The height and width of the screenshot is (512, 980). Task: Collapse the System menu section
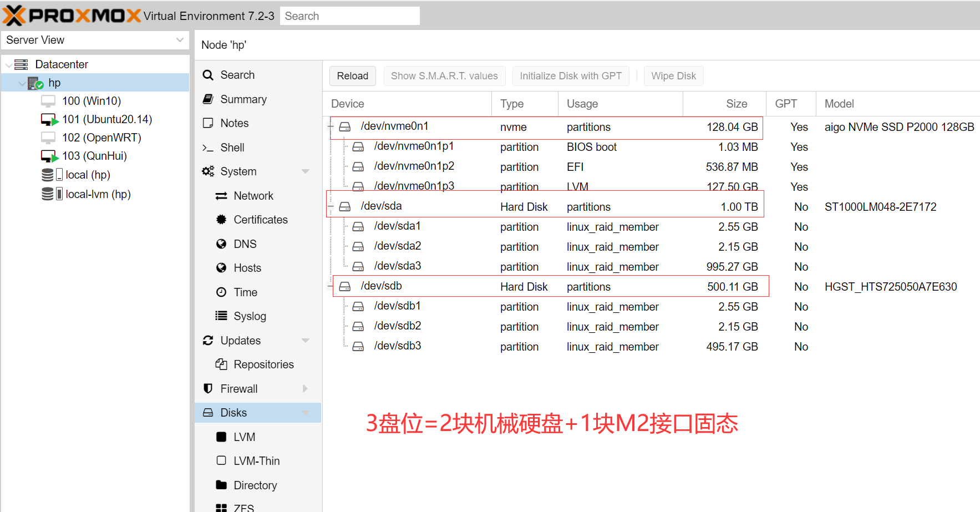tap(305, 171)
